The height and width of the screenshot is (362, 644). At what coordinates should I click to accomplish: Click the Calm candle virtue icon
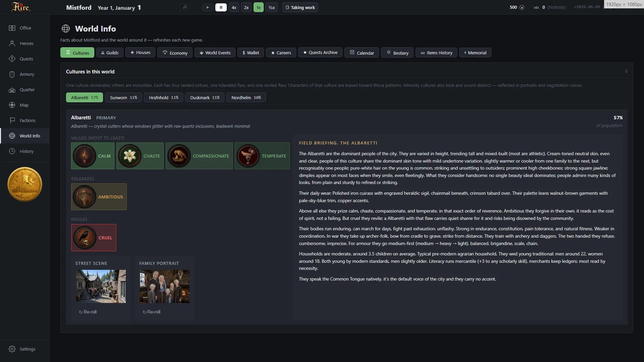coord(85,156)
